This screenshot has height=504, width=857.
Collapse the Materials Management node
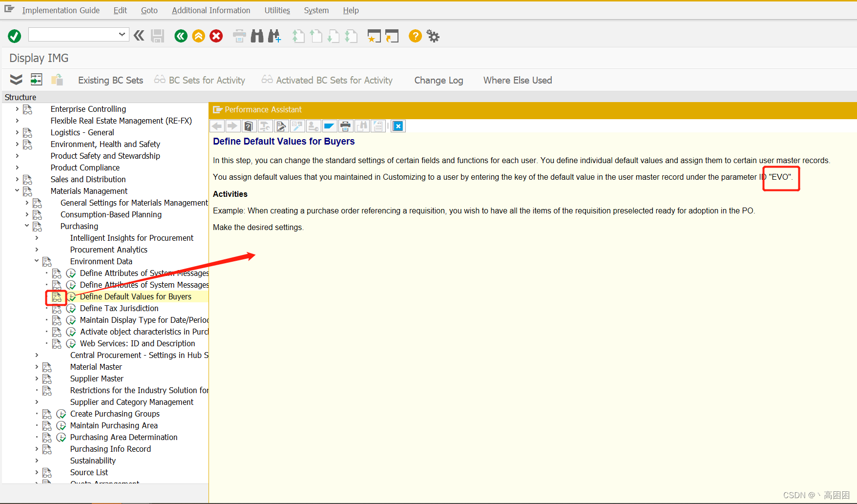tap(17, 190)
